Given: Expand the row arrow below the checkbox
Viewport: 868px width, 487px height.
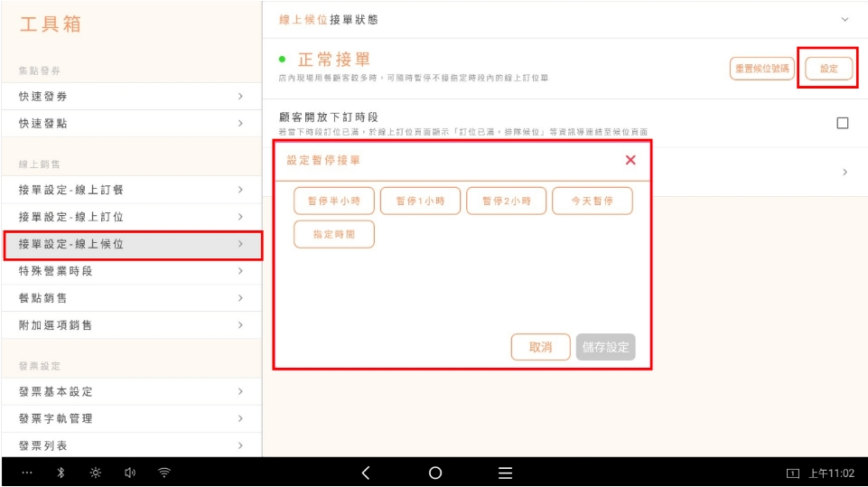Looking at the screenshot, I should pos(844,172).
